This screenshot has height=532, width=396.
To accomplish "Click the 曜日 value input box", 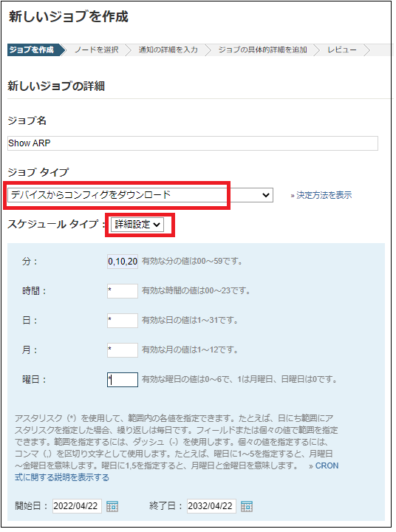I will point(123,380).
